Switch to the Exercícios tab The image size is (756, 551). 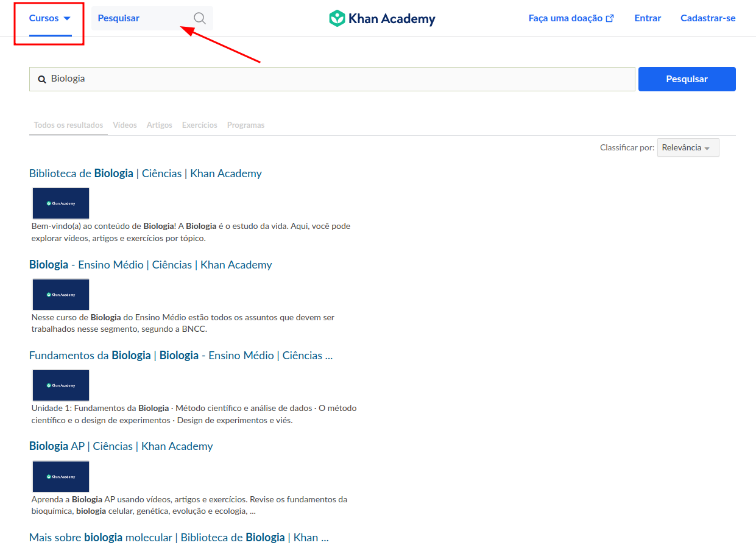coord(200,125)
